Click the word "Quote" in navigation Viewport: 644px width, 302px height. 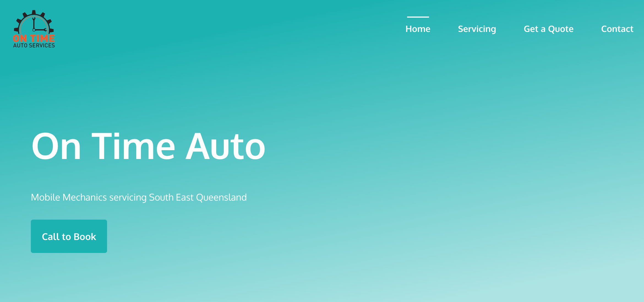561,29
